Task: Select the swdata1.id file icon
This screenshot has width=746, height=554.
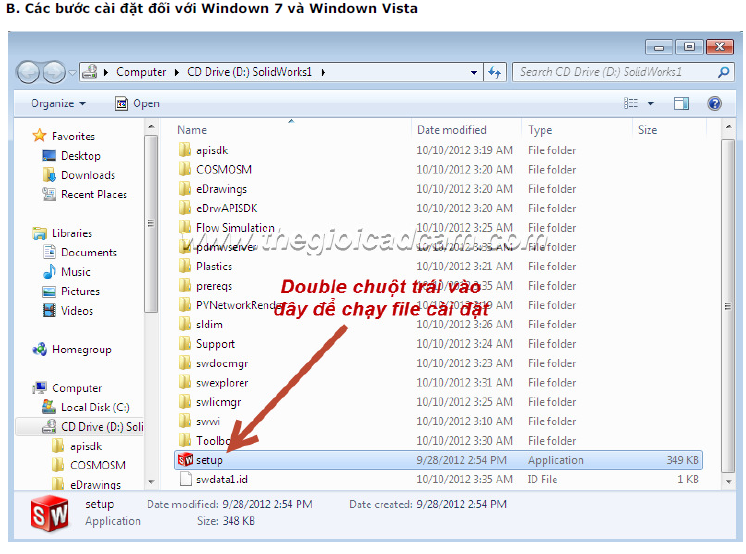Action: (x=186, y=479)
